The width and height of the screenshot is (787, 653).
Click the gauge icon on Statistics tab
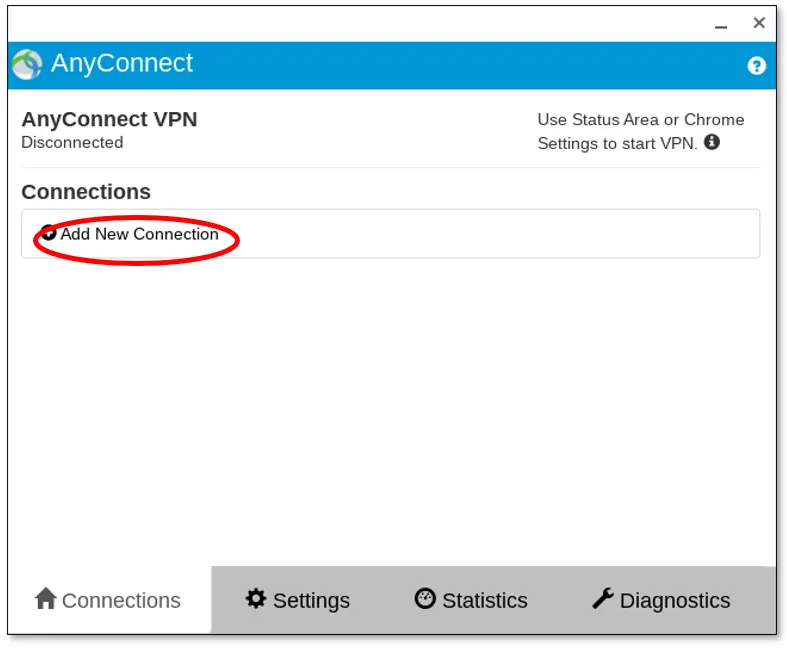tap(425, 599)
